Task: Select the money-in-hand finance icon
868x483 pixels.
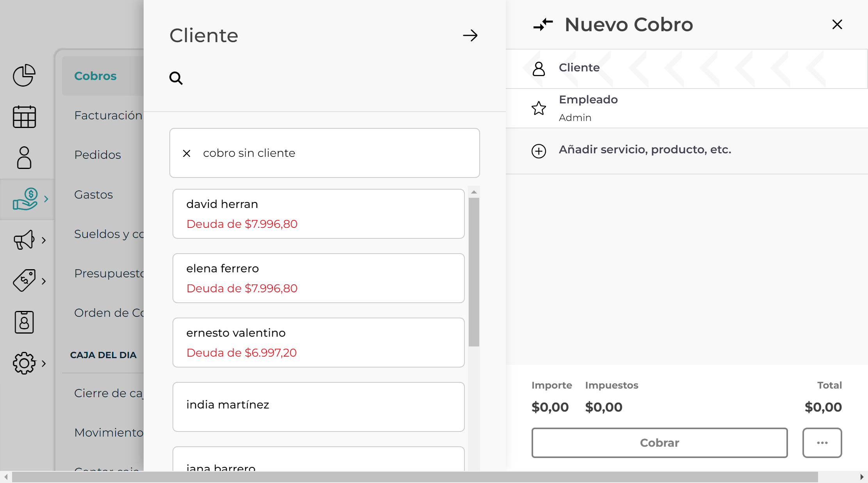Action: tap(25, 199)
